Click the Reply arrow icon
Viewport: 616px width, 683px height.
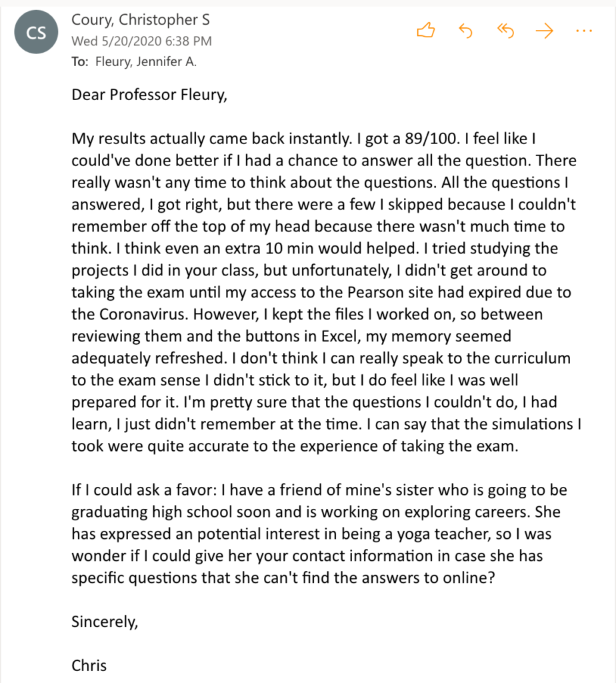[x=465, y=31]
